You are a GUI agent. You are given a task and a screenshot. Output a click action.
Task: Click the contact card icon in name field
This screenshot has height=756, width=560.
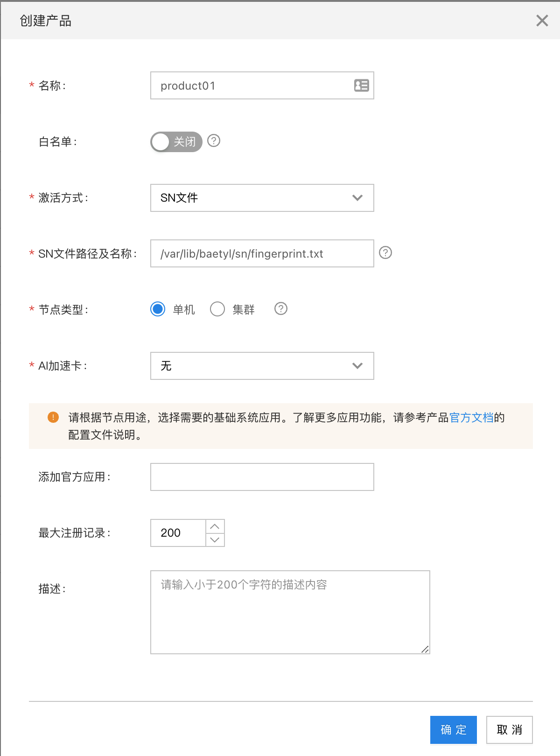click(361, 85)
